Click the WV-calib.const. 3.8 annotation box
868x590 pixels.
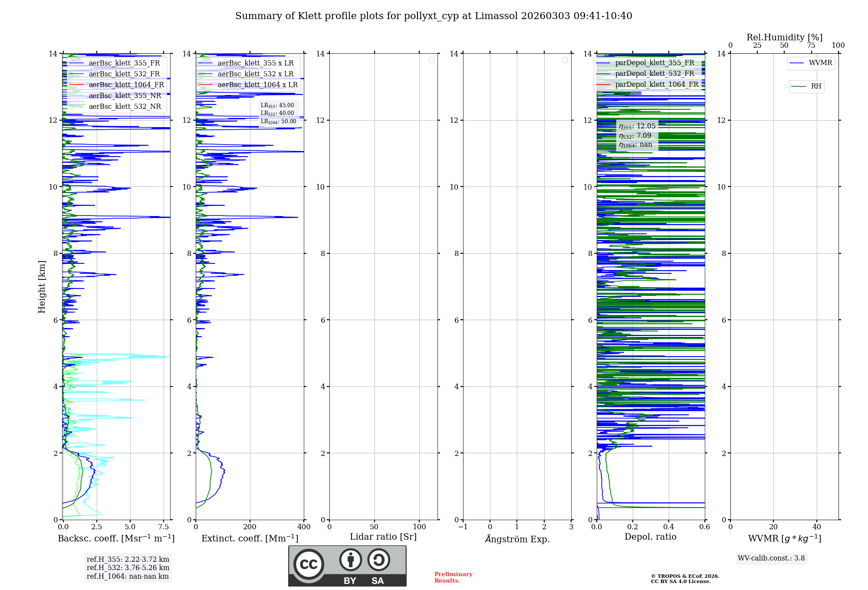point(771,558)
